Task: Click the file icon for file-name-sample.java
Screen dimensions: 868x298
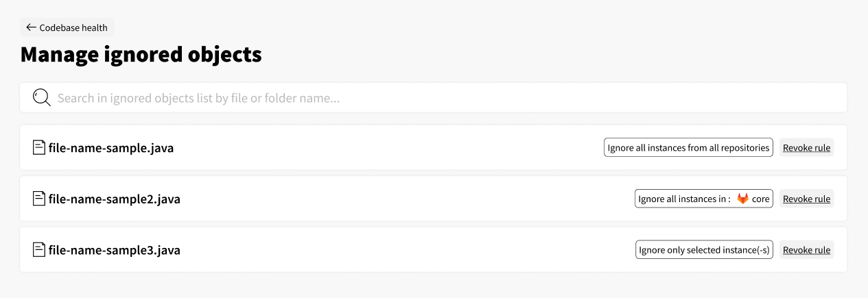Action: (x=39, y=147)
